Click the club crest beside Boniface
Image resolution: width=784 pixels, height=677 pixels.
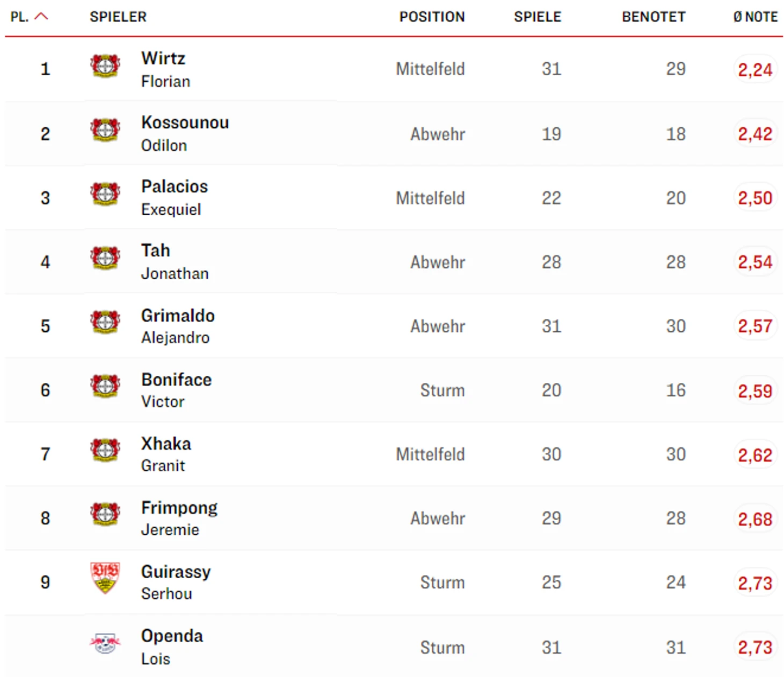(105, 387)
